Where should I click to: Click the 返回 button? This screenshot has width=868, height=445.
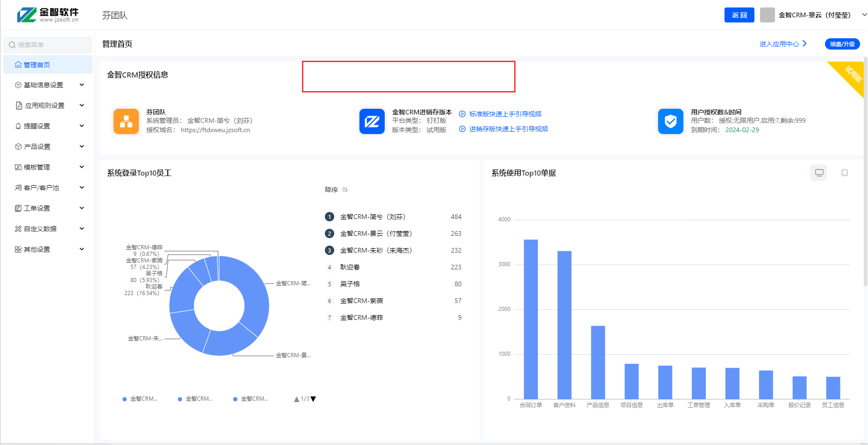739,15
